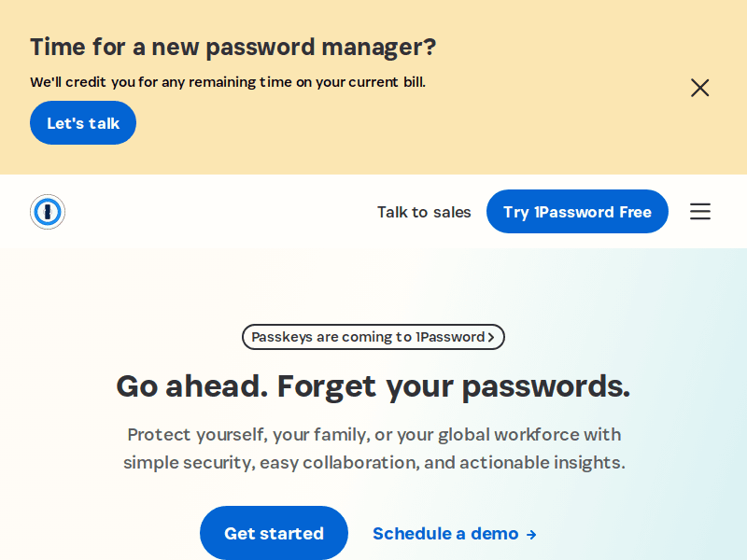
Task: Click Try 1Password Free
Action: [577, 212]
